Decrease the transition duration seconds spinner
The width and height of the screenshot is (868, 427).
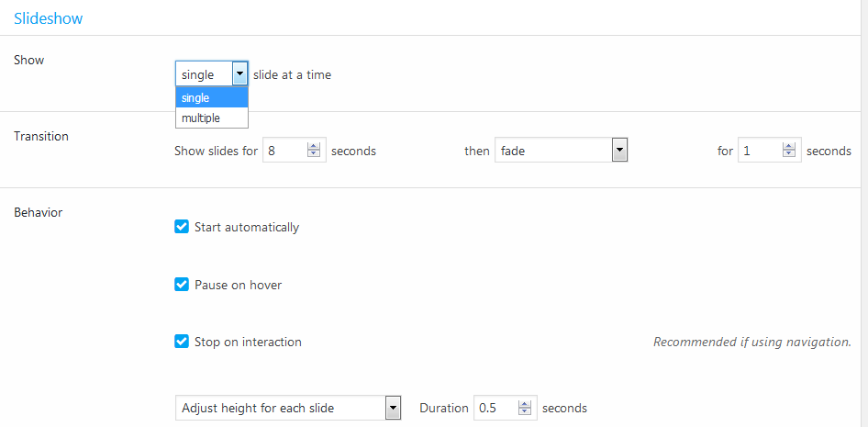[x=789, y=155]
